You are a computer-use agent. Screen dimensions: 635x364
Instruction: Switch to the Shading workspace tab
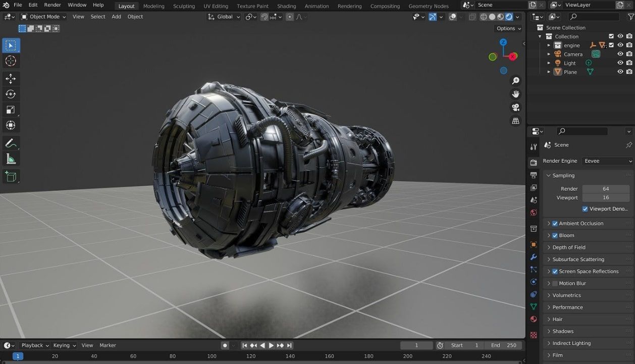pos(286,6)
